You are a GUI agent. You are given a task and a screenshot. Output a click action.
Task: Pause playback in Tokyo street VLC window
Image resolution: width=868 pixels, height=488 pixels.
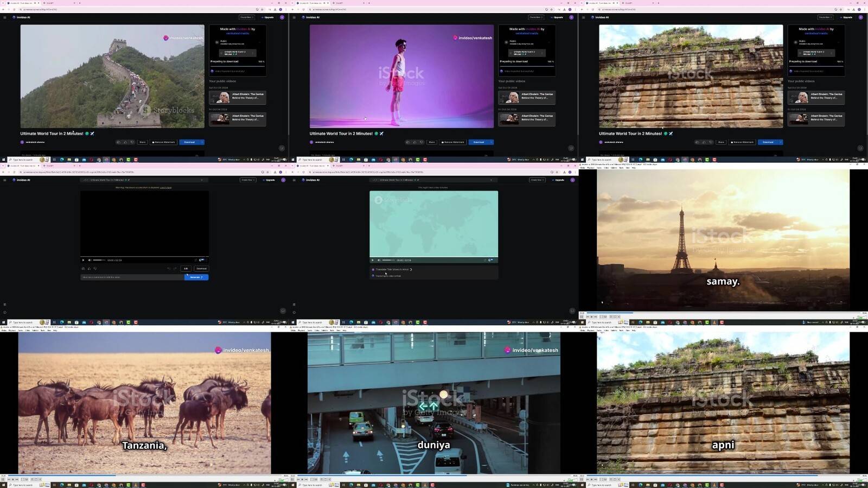[292, 479]
